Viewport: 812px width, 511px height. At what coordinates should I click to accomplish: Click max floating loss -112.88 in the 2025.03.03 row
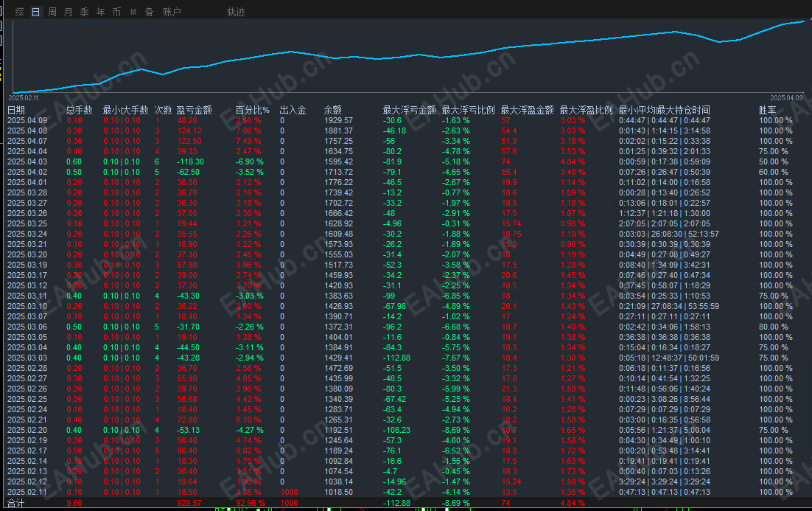tap(396, 358)
